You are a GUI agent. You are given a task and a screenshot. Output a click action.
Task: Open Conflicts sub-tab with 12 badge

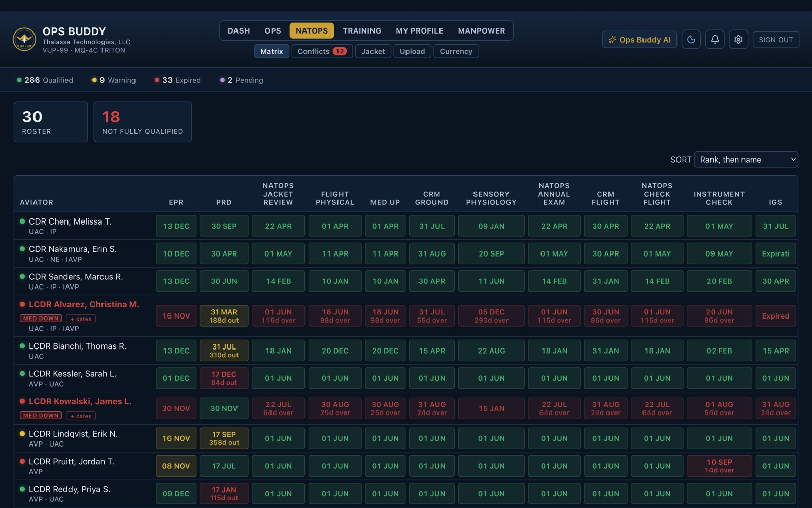[322, 51]
